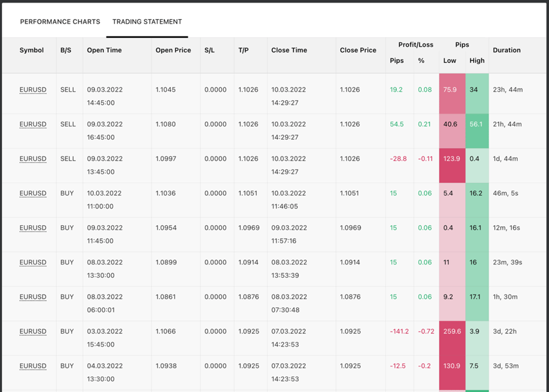Click EURUSD link in the 1.0861 buy row
This screenshot has width=549, height=392.
click(x=33, y=298)
